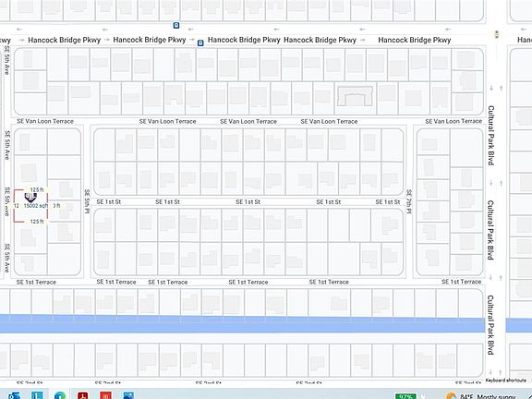
Task: Open Microsoft Edge from the taskbar
Action: pos(60,395)
